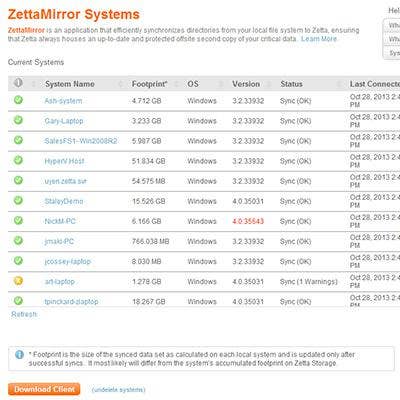This screenshot has width=400, height=400.
Task: Click the Refresh link below table
Action: (x=24, y=314)
